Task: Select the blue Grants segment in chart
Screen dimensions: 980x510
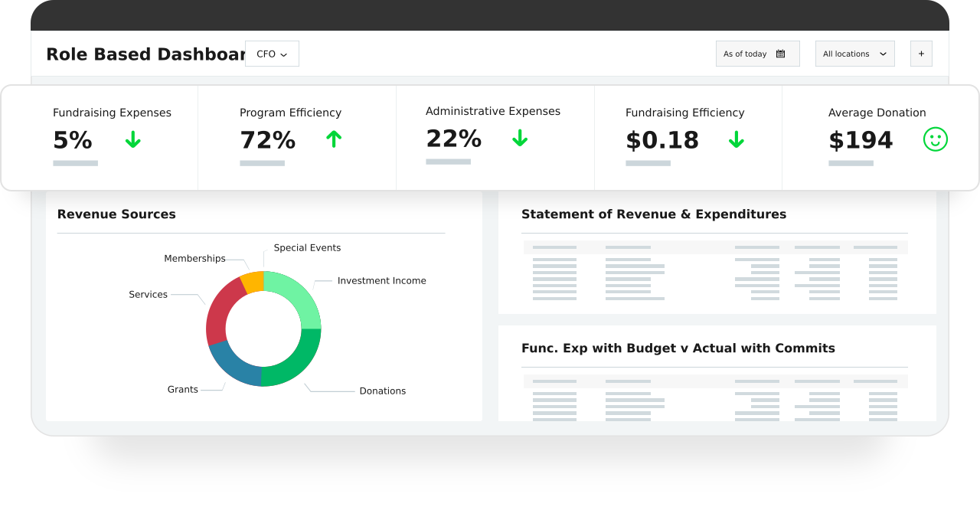Action: pyautogui.click(x=231, y=365)
